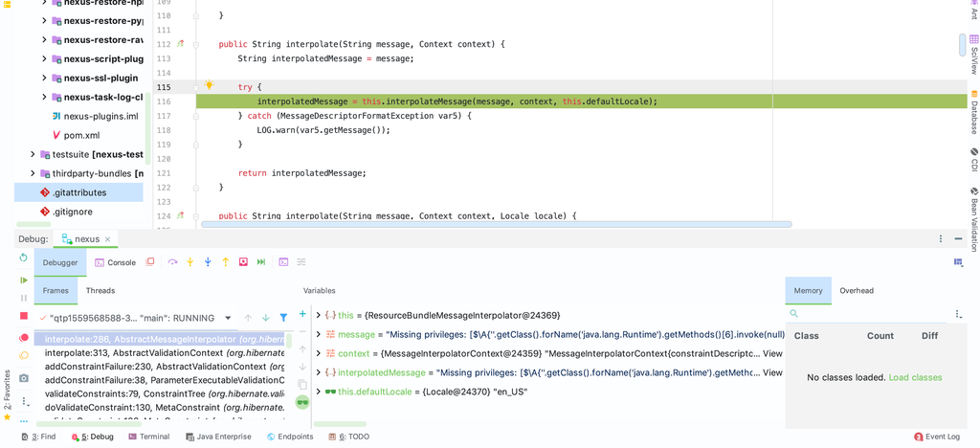Image resolution: width=980 pixels, height=448 pixels.
Task: Click the Step Into icon
Action: click(189, 262)
